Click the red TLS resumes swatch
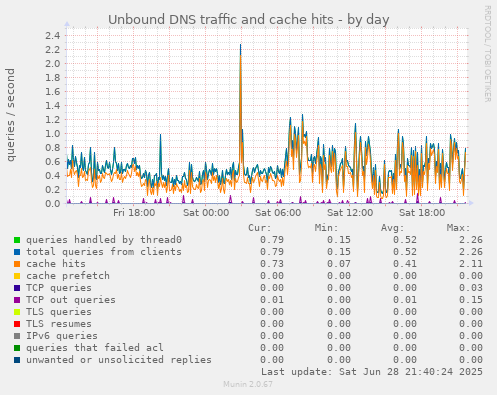Screen dimensions: 497x395 17,324
